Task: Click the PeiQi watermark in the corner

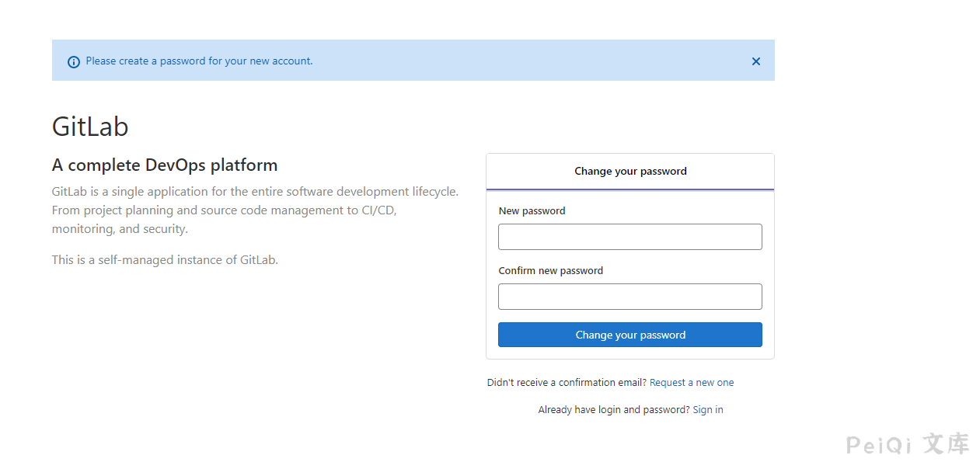Action: 907,445
